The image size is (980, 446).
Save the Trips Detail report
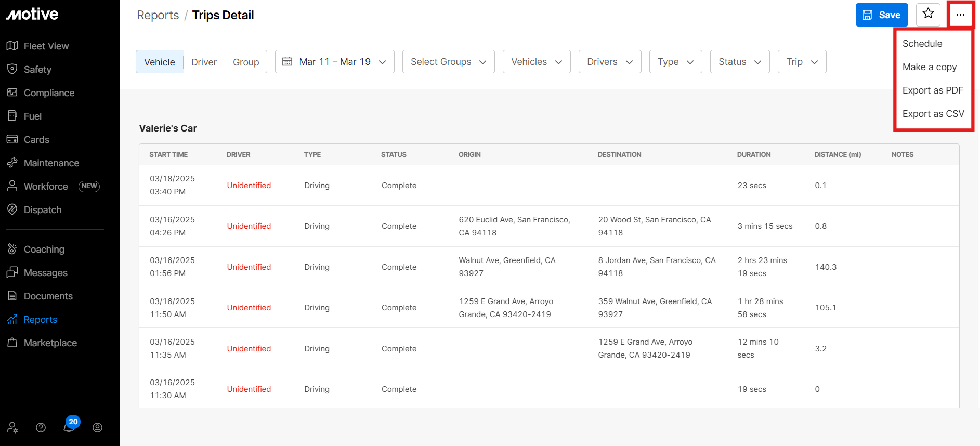coord(882,15)
